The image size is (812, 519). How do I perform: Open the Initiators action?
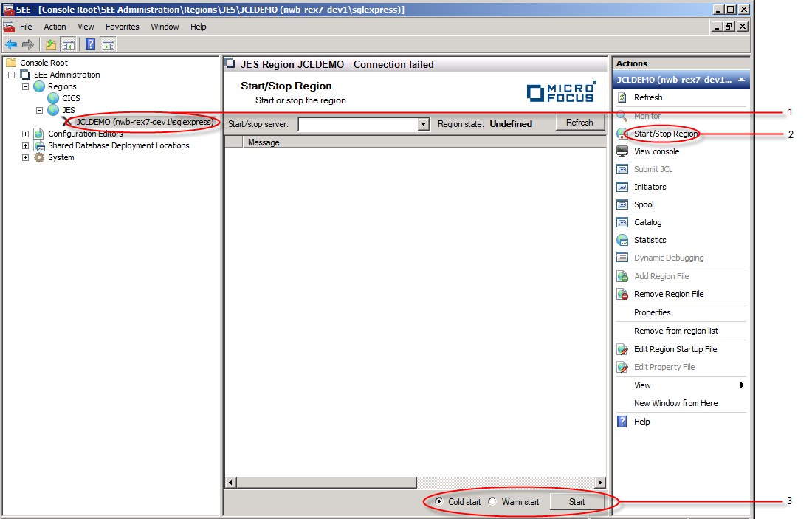[x=650, y=187]
